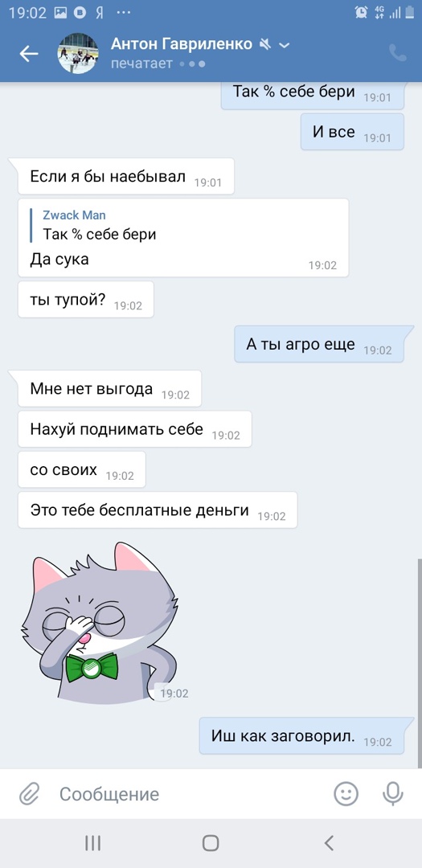This screenshot has width=422, height=868.
Task: Tap the gray cat facepalm sticker
Action: pyautogui.click(x=100, y=621)
